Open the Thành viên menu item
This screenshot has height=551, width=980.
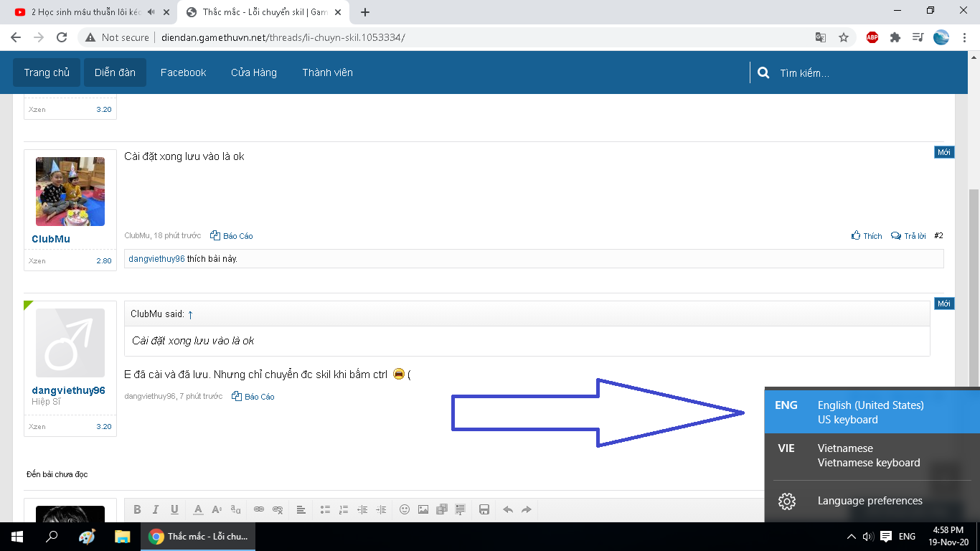327,72
